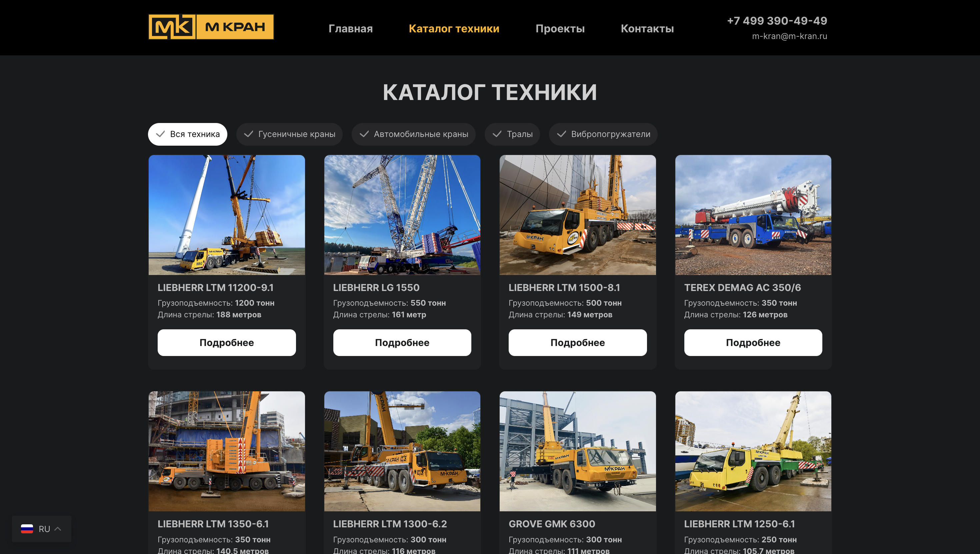Click the M КРАН logo
The image size is (980, 554).
coord(211,27)
